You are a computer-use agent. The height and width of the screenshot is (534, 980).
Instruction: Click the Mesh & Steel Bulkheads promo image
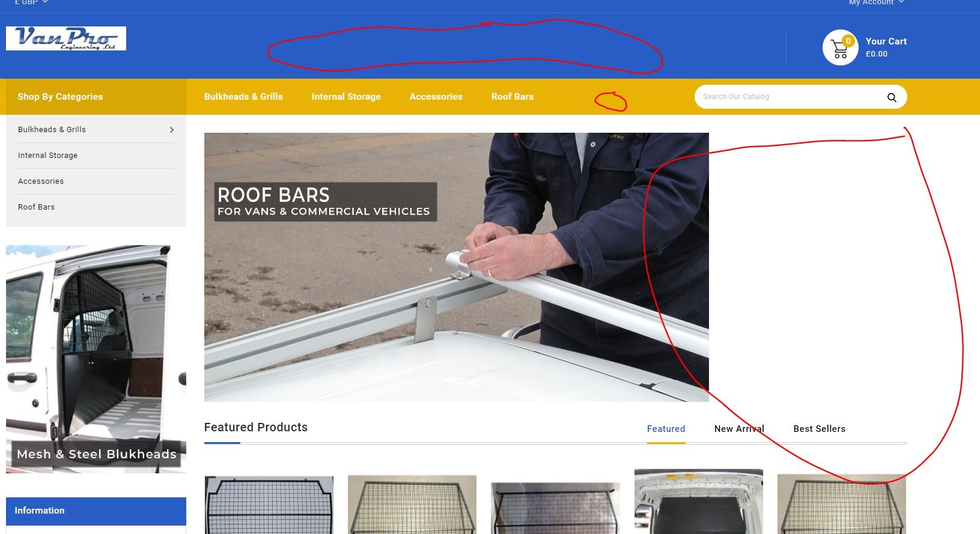tap(96, 359)
